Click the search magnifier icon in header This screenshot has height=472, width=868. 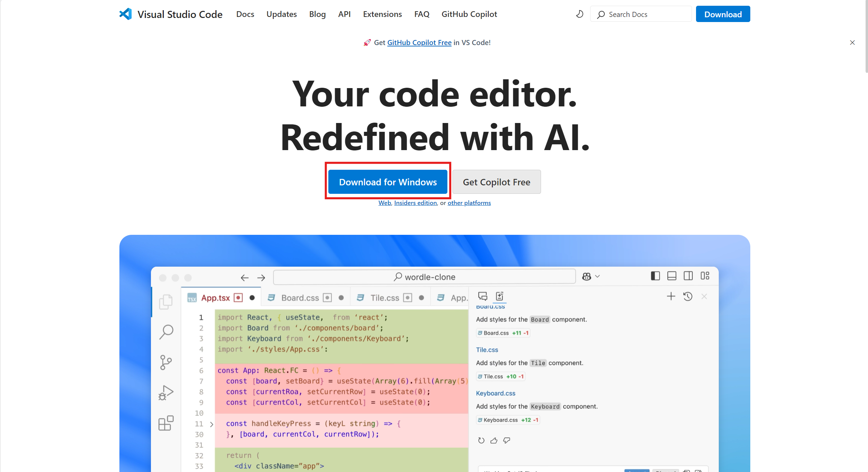click(601, 15)
